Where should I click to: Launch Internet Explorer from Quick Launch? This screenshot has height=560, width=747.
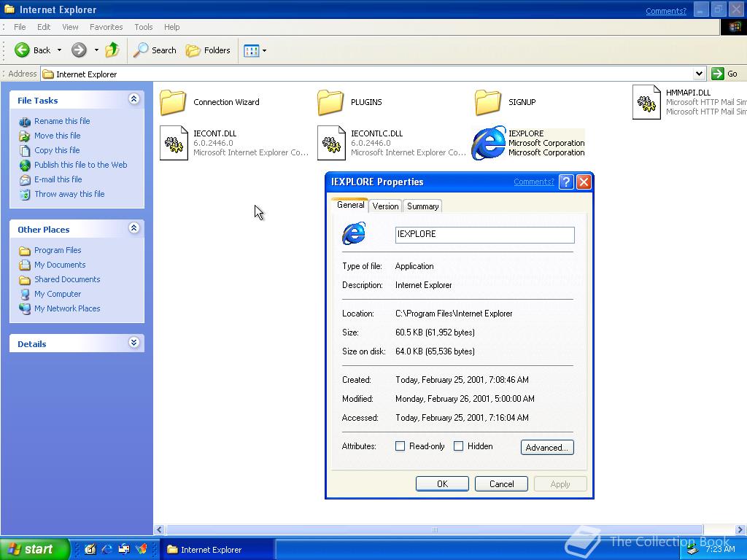[107, 549]
